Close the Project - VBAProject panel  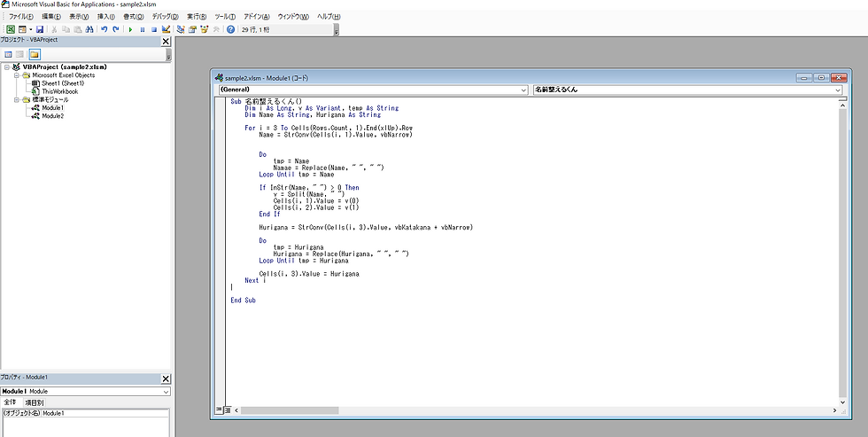pyautogui.click(x=166, y=42)
